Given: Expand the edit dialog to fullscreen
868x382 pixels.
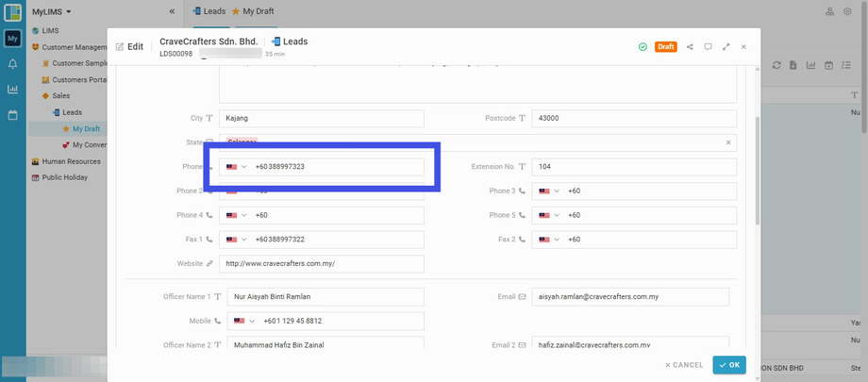Looking at the screenshot, I should [x=726, y=46].
